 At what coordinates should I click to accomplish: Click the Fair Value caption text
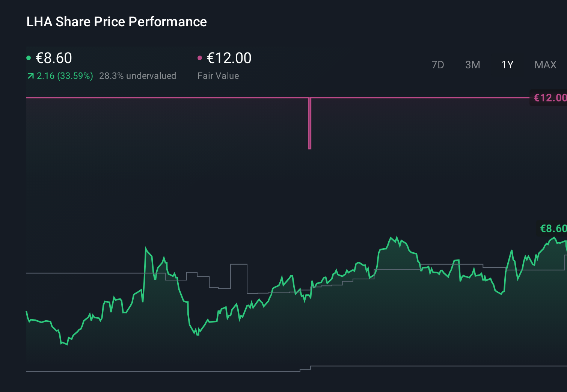pos(218,75)
